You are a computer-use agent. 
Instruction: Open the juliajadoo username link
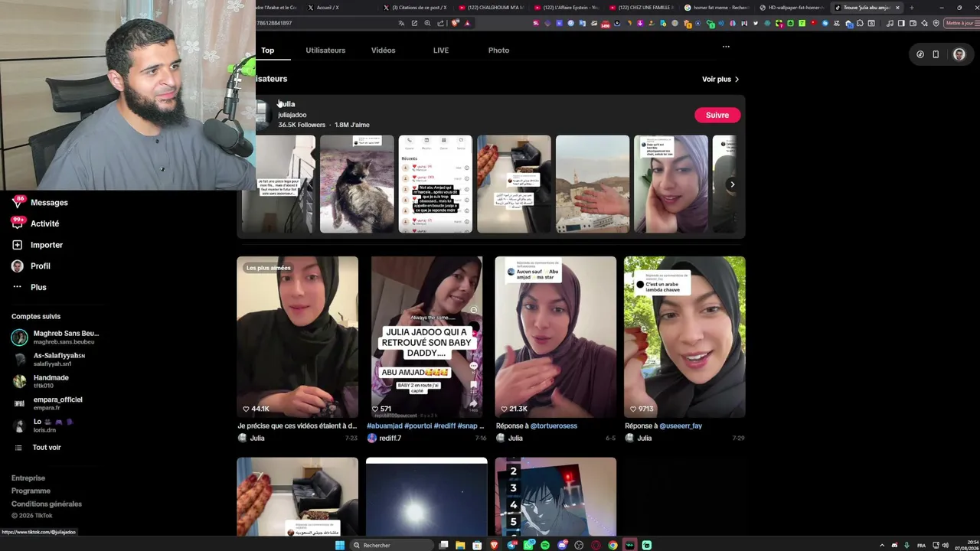[292, 116]
